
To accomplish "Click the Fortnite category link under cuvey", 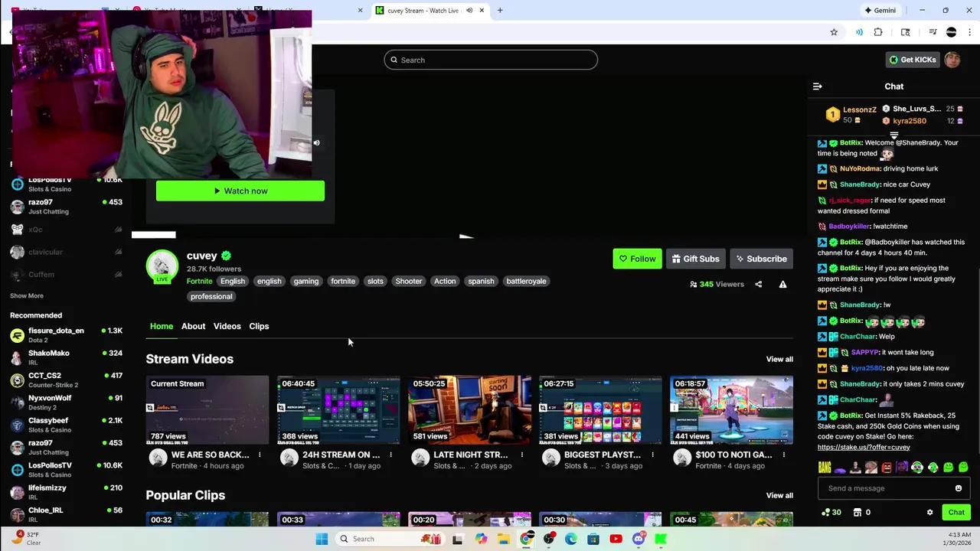I will (x=199, y=281).
